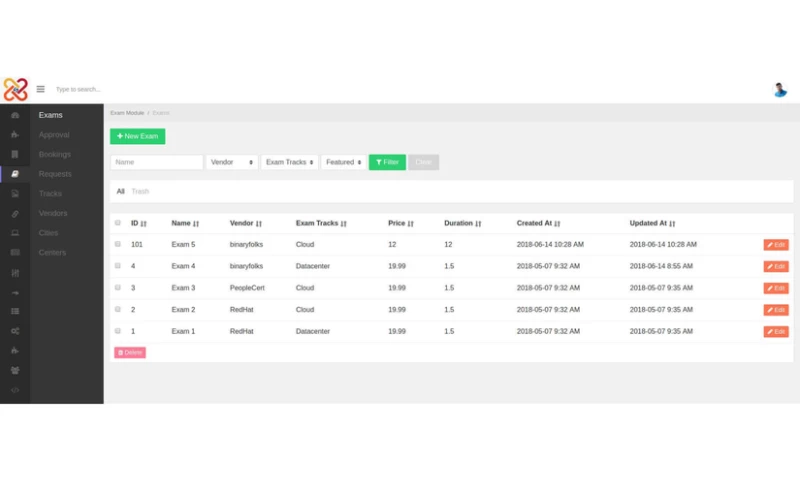The height and width of the screenshot is (480, 800).
Task: Click the PeopleCert vendor cell
Action: [247, 288]
